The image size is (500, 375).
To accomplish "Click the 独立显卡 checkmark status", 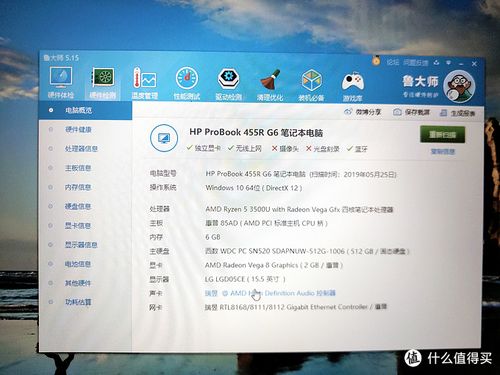I will point(204,148).
